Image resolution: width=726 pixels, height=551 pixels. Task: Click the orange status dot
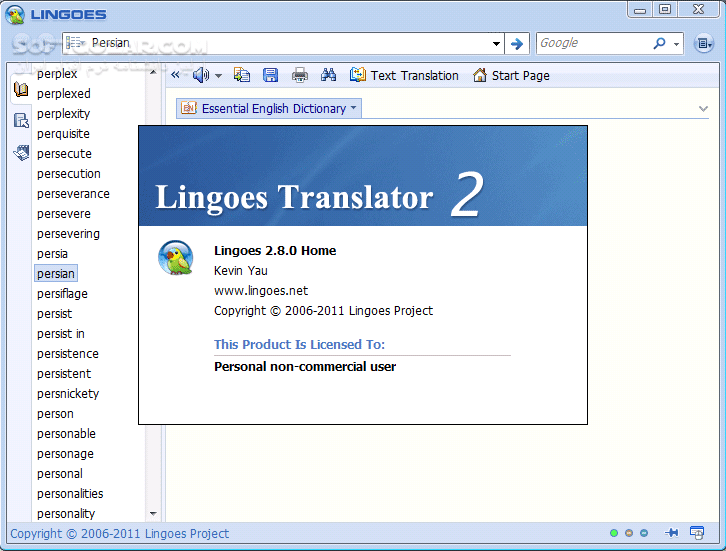tap(629, 533)
